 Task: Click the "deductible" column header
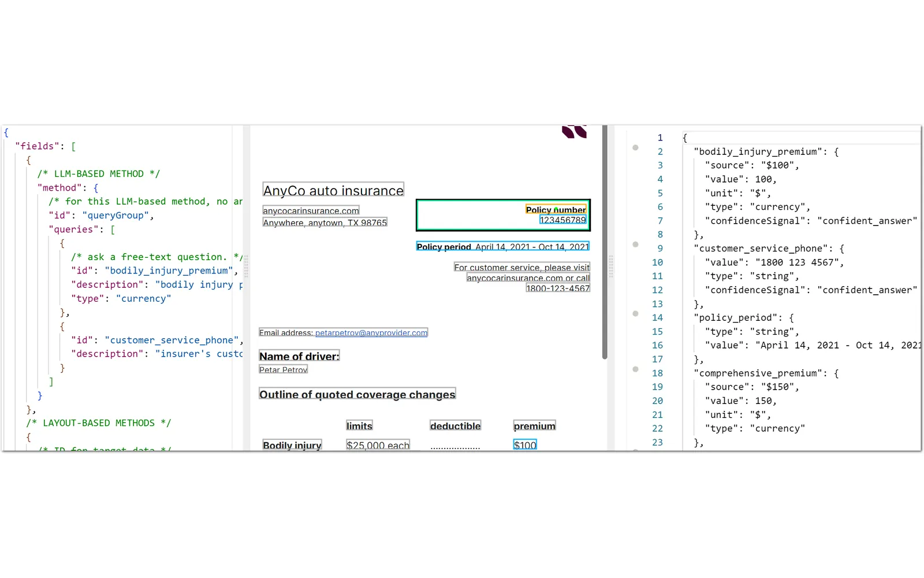coord(456,426)
